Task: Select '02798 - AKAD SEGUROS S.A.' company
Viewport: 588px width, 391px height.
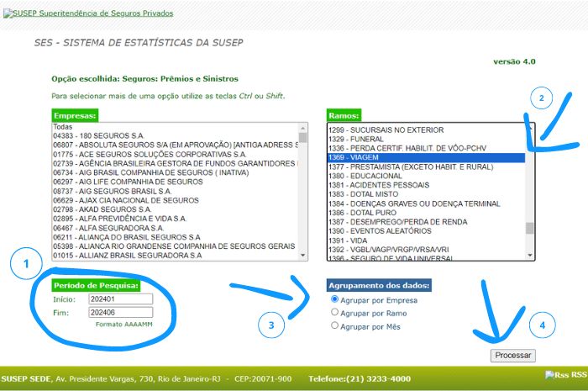Action: pyautogui.click(x=175, y=209)
